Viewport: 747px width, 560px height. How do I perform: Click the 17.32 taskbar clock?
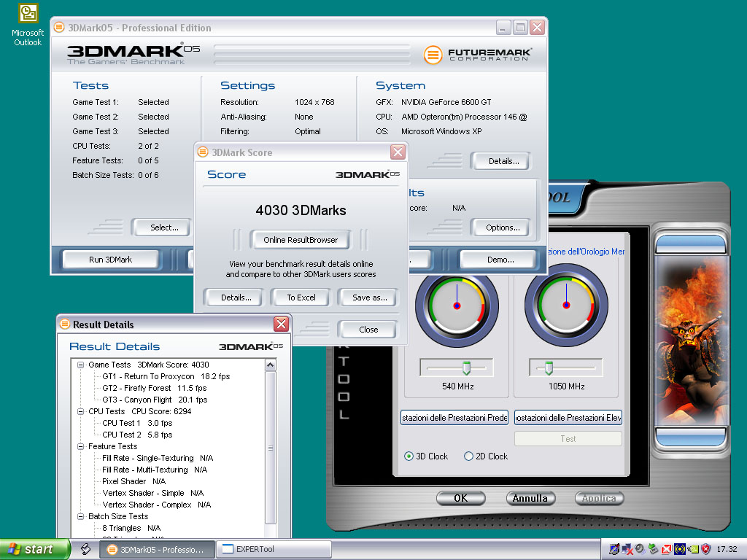pos(727,549)
